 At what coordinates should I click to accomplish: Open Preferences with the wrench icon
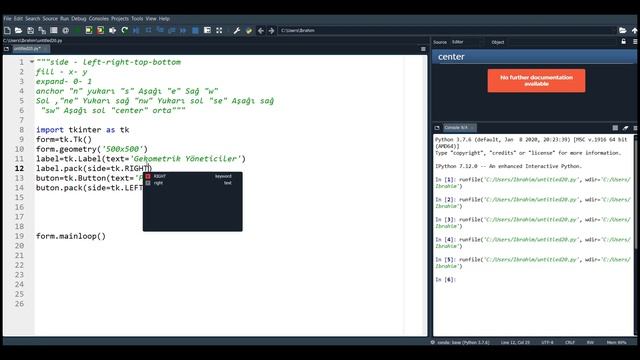[237, 31]
